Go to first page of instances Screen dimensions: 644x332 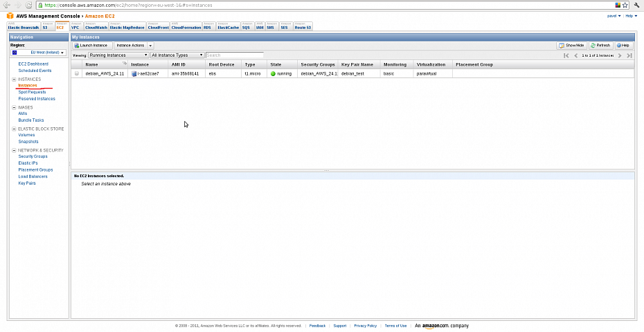pyautogui.click(x=566, y=55)
